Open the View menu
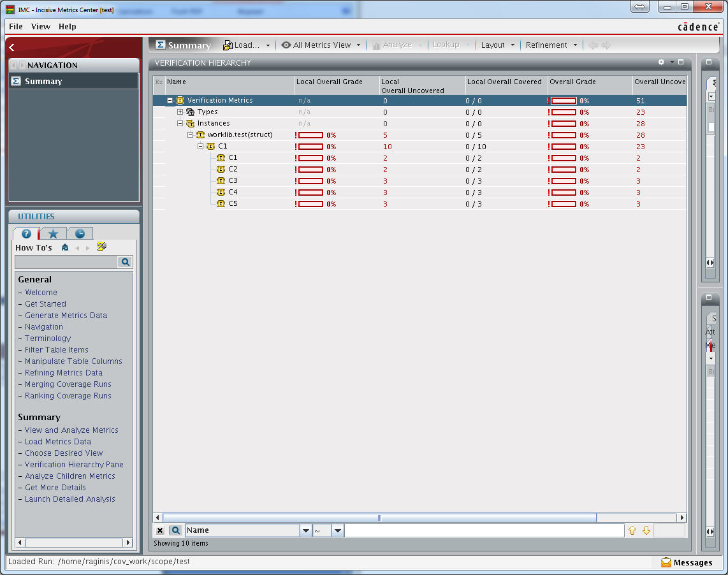The image size is (728, 575). [40, 27]
